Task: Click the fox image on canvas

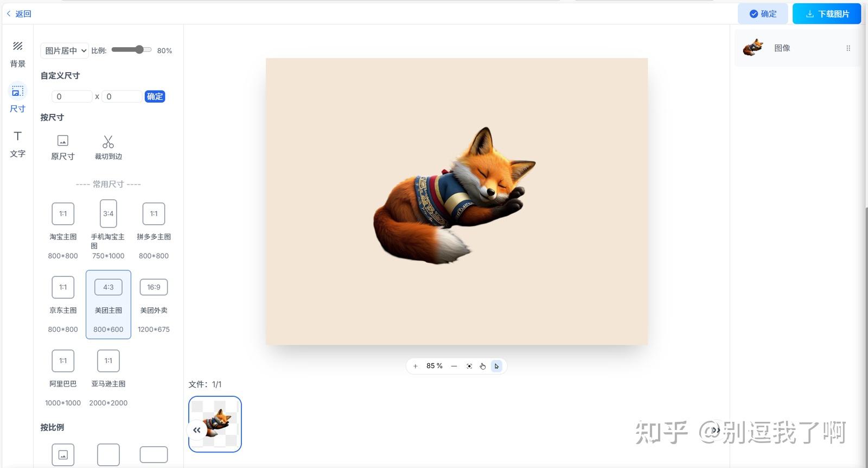Action: pos(455,196)
